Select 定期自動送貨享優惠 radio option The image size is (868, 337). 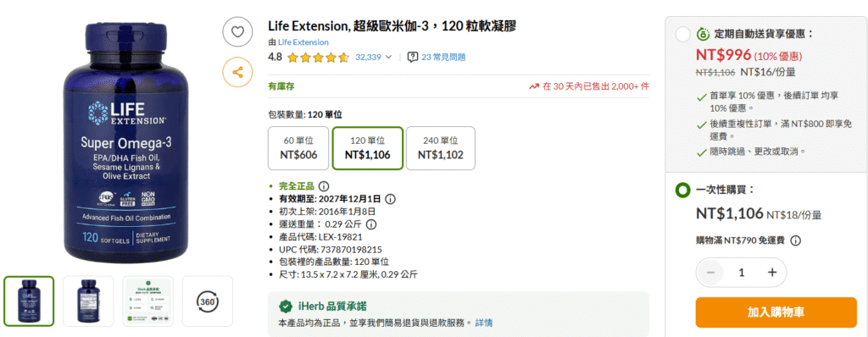click(x=683, y=34)
